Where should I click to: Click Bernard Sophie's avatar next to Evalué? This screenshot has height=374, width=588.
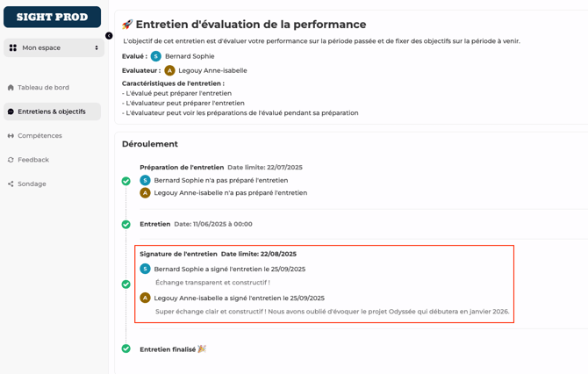tap(155, 56)
